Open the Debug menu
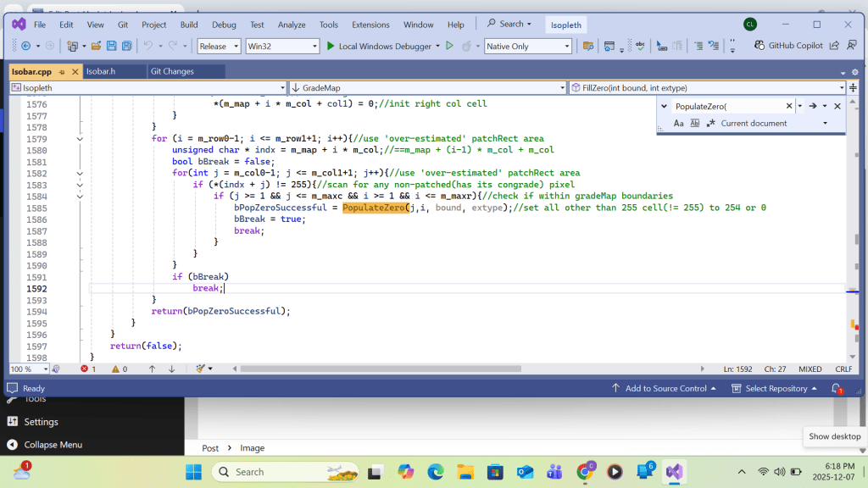The image size is (868, 488). pos(224,25)
